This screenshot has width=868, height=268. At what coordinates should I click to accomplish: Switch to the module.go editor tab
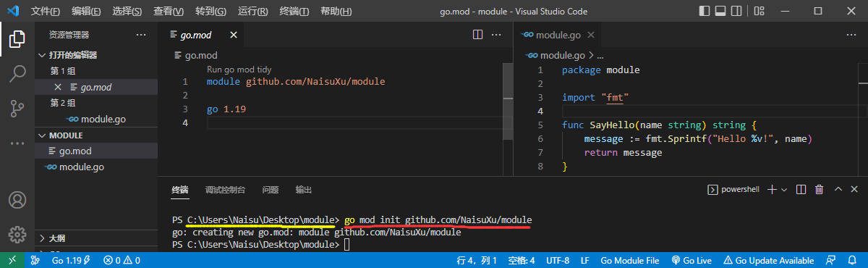tap(558, 35)
